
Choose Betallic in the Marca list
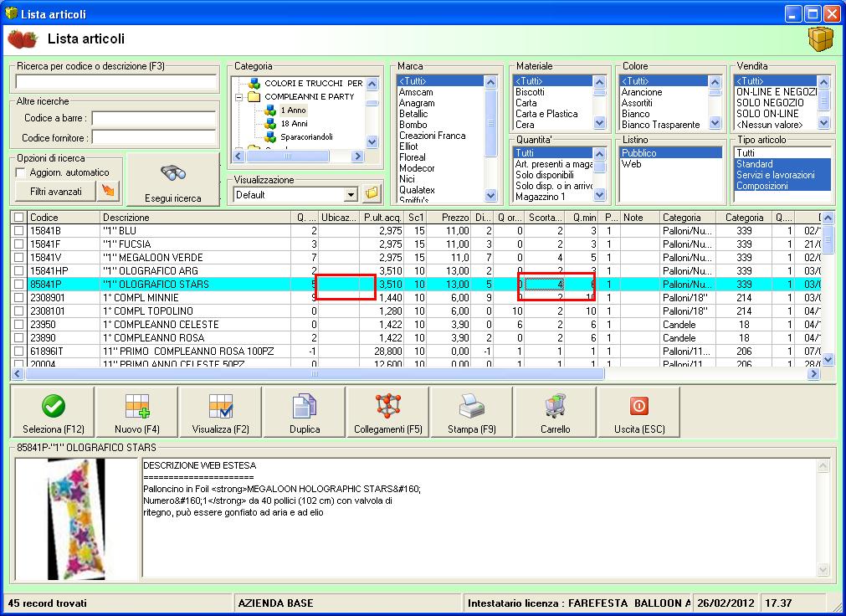[413, 114]
